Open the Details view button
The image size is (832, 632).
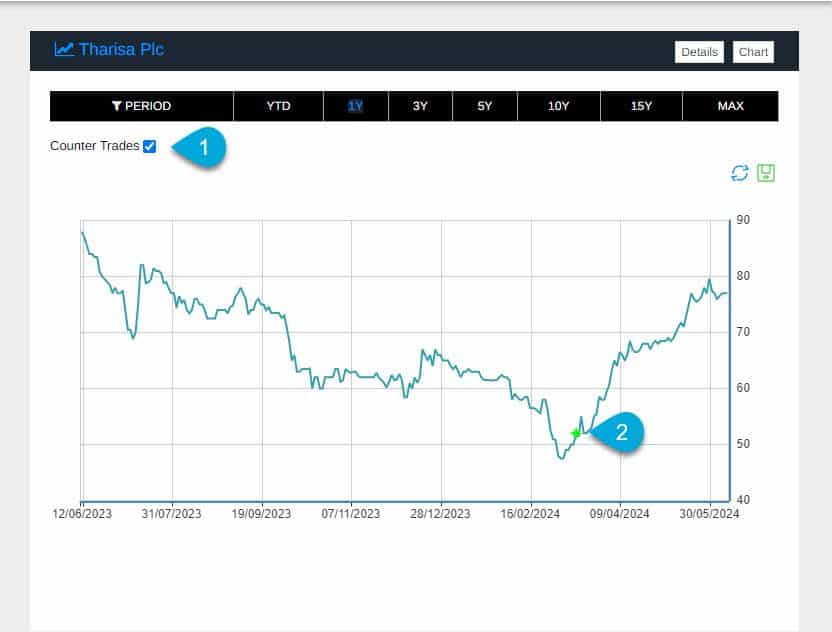(x=699, y=52)
